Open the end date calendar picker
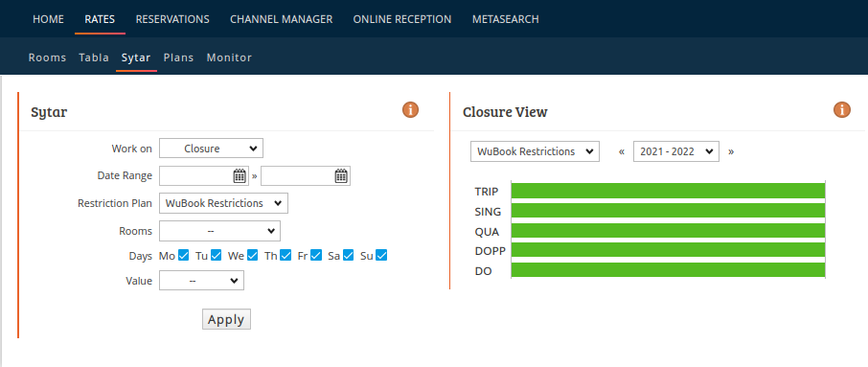The image size is (868, 367). coord(341,176)
